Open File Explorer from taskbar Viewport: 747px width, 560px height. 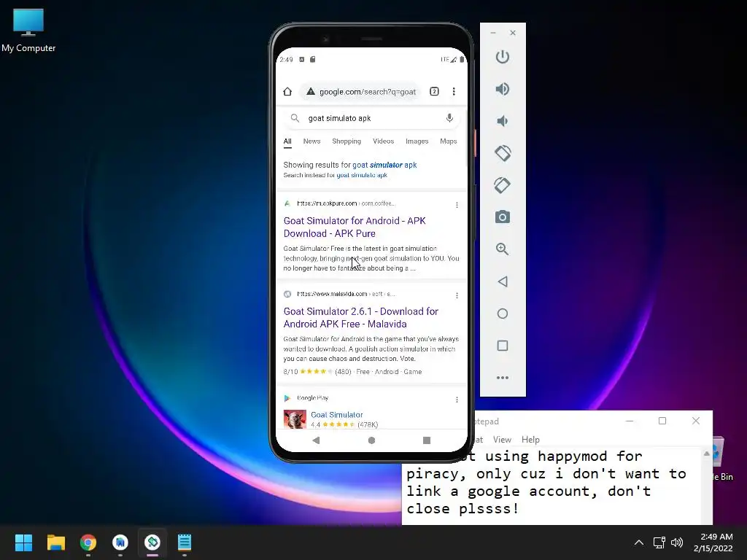point(55,542)
